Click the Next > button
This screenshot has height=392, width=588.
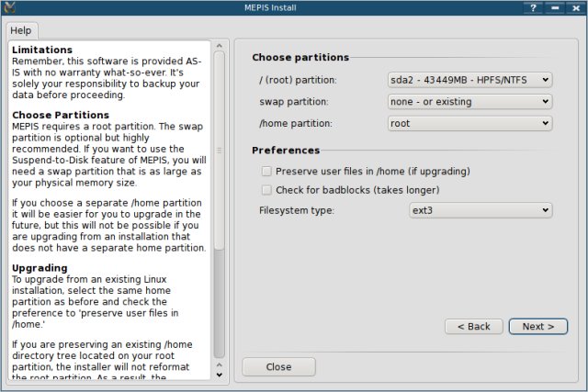pos(538,327)
